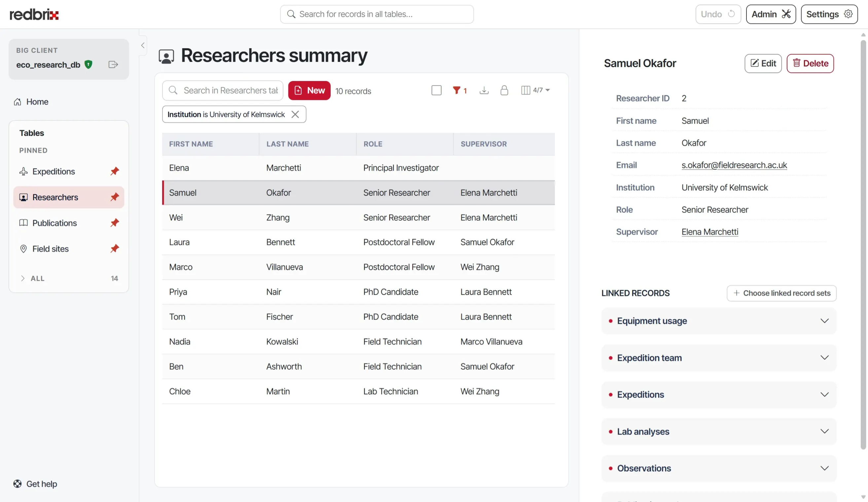The height and width of the screenshot is (502, 868).
Task: Expand the Lab analyses linked records
Action: tap(719, 431)
